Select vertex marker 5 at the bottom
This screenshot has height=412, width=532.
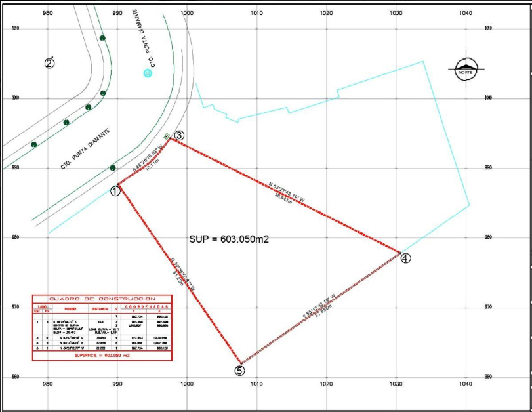point(239,371)
